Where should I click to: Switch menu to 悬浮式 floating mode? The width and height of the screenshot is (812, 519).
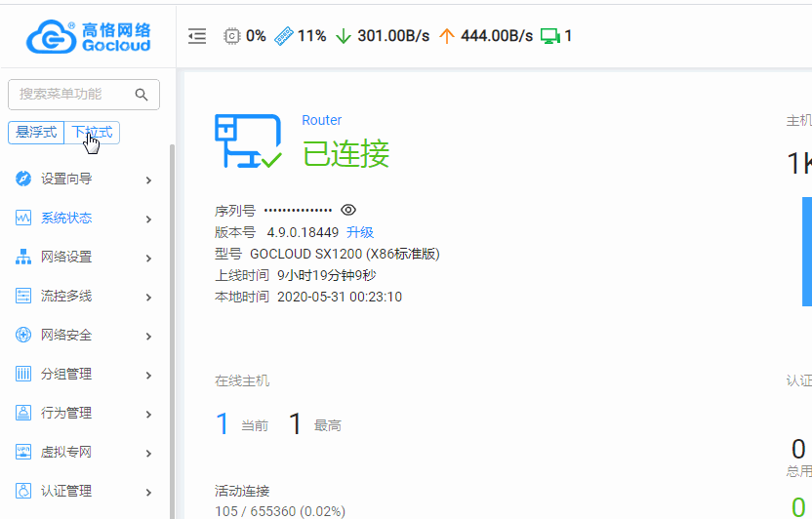(36, 133)
